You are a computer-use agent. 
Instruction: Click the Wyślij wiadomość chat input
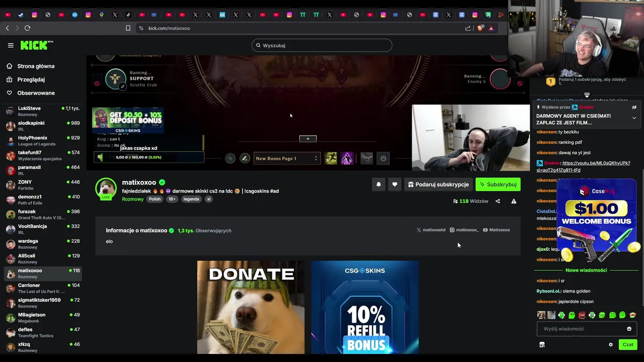[586, 329]
